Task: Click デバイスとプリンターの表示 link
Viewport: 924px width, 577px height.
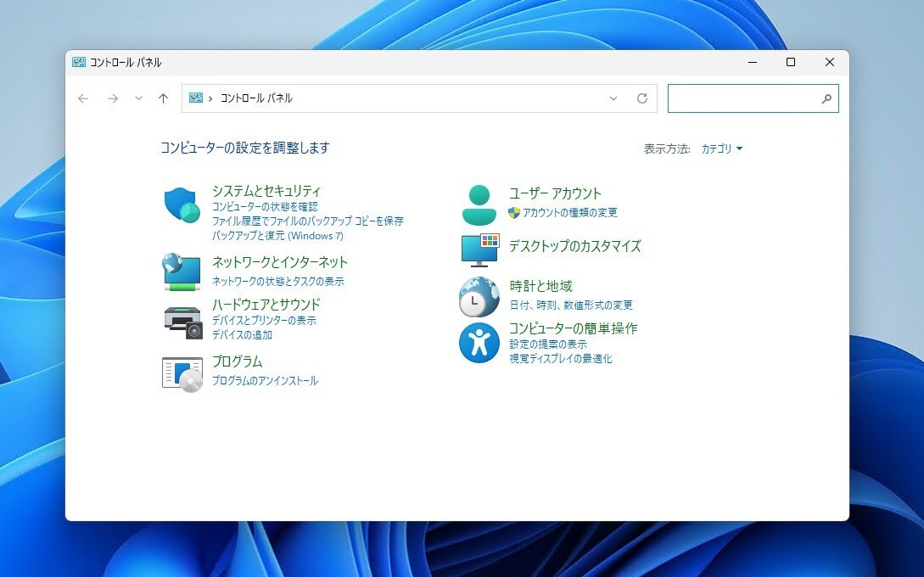Action: point(264,321)
